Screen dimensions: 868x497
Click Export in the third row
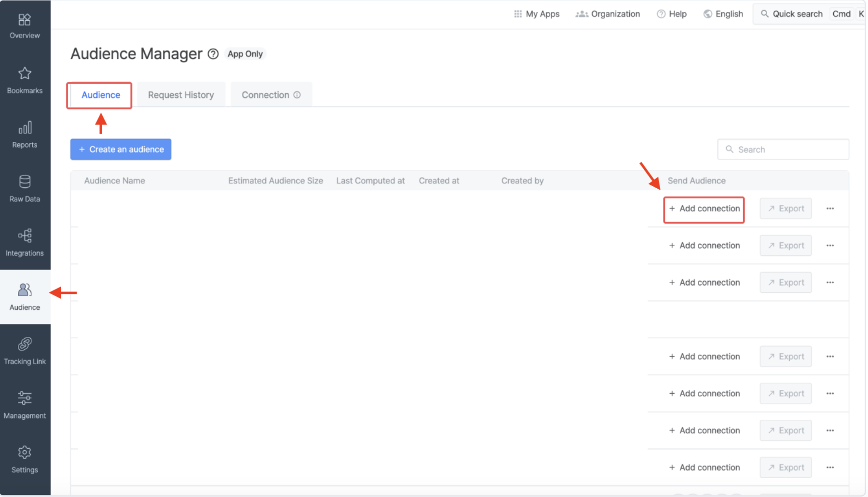pyautogui.click(x=786, y=283)
